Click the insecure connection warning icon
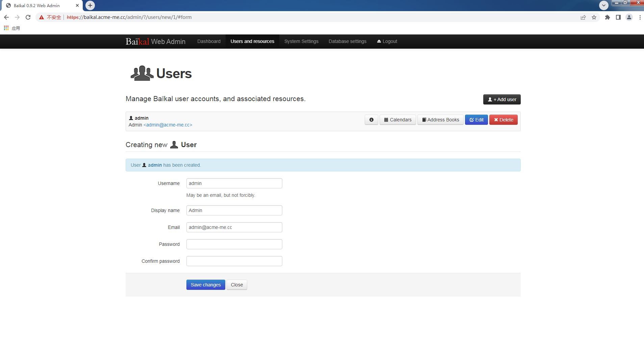This screenshot has height=349, width=644. pyautogui.click(x=42, y=17)
